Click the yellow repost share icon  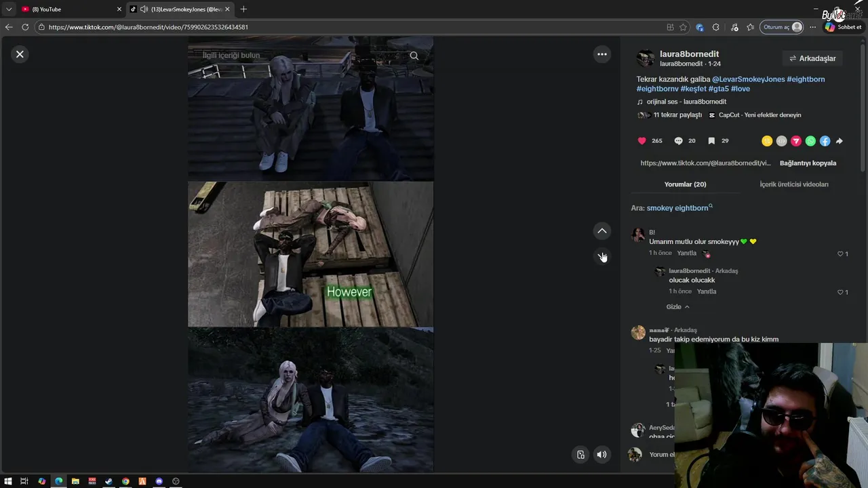pos(767,141)
